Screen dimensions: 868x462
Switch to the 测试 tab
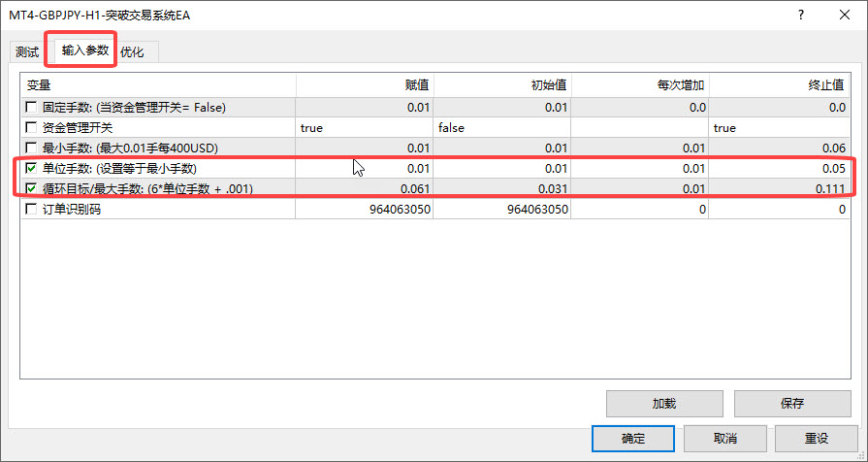click(28, 51)
